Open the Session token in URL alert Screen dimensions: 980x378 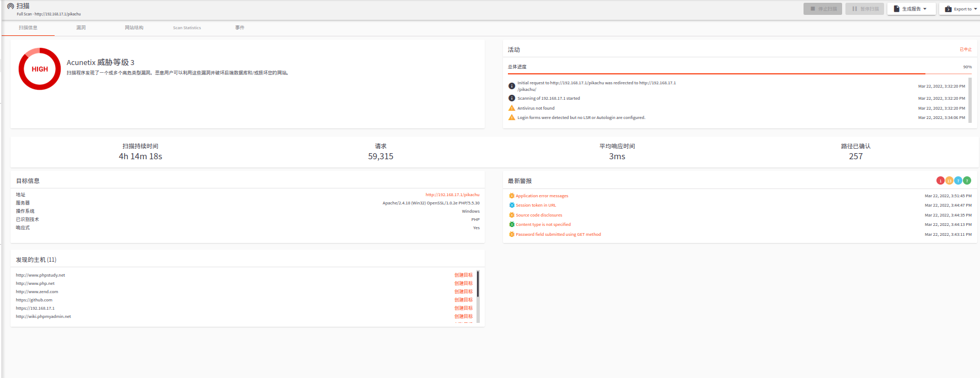coord(535,206)
